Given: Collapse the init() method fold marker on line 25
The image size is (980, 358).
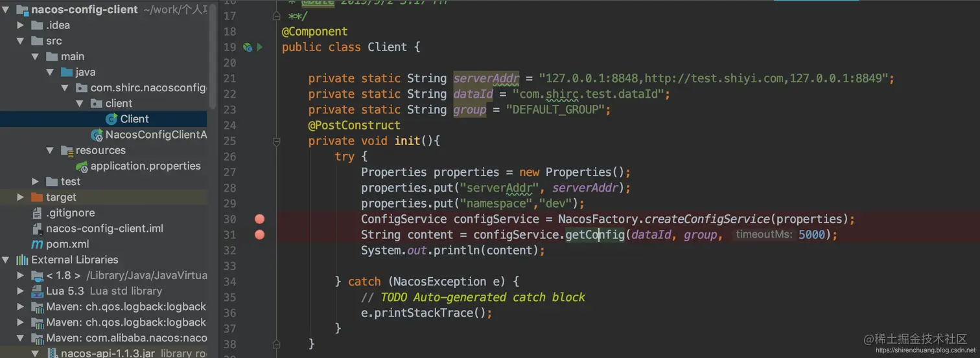Looking at the screenshot, I should tap(277, 140).
